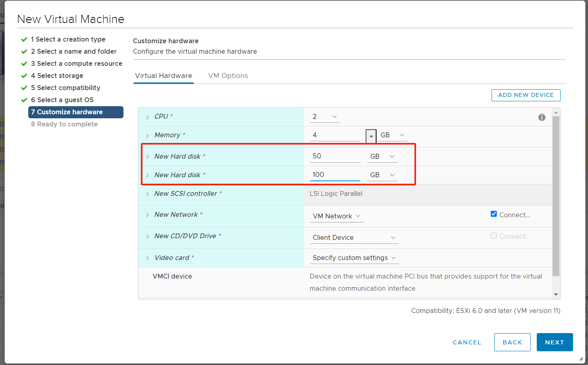The height and width of the screenshot is (365, 588).
Task: Switch to the VM Options tab
Action: [228, 76]
